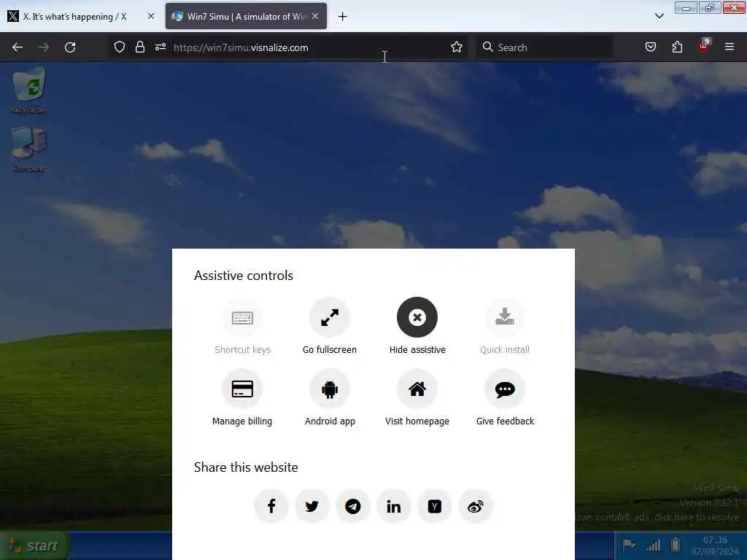747x560 pixels.
Task: Bookmark this page with star icon
Action: 457,47
